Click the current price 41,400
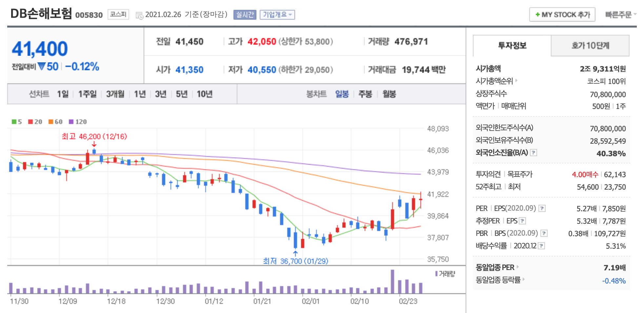This screenshot has width=644, height=313. tap(40, 49)
